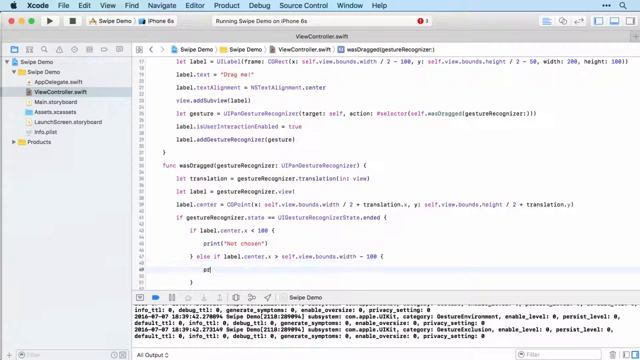The height and width of the screenshot is (360, 640).
Task: Toggle the debug area visibility
Action: click(x=614, y=21)
